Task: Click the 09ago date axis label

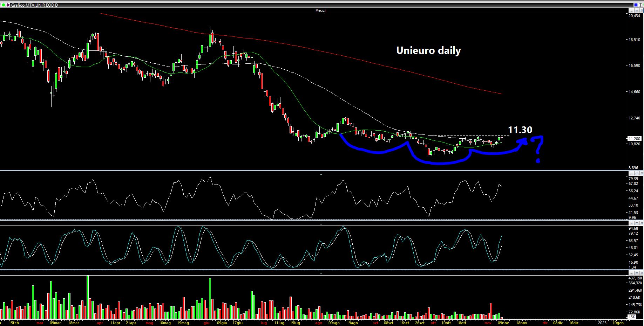Action: (x=334, y=323)
